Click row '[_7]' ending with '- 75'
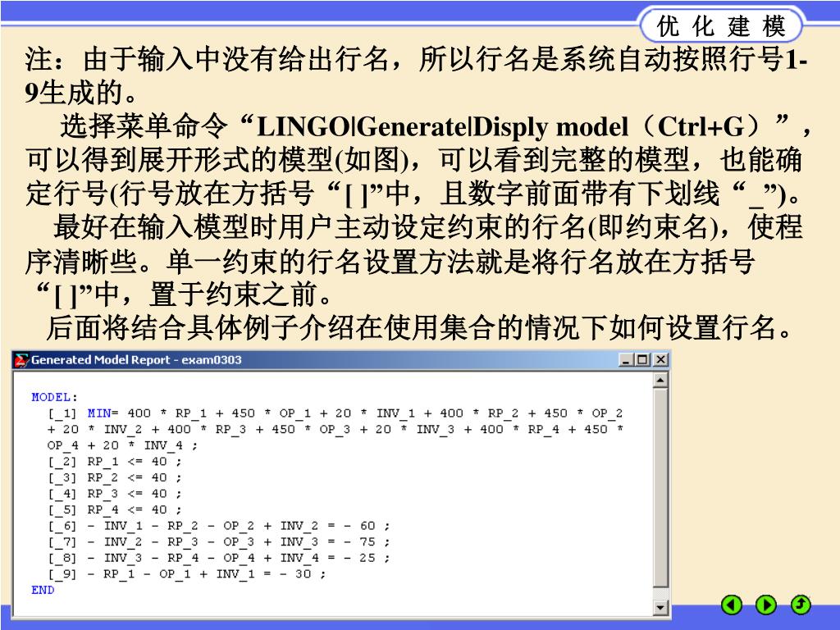The height and width of the screenshot is (630, 840). click(x=218, y=542)
